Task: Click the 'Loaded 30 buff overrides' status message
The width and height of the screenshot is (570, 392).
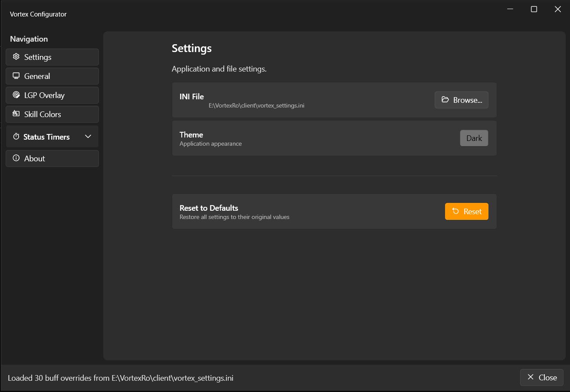Action: coord(121,378)
